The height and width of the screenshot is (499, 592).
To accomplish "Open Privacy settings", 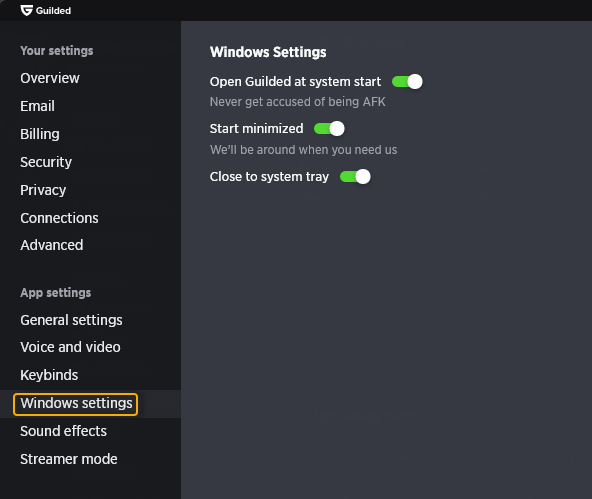I will [x=43, y=190].
